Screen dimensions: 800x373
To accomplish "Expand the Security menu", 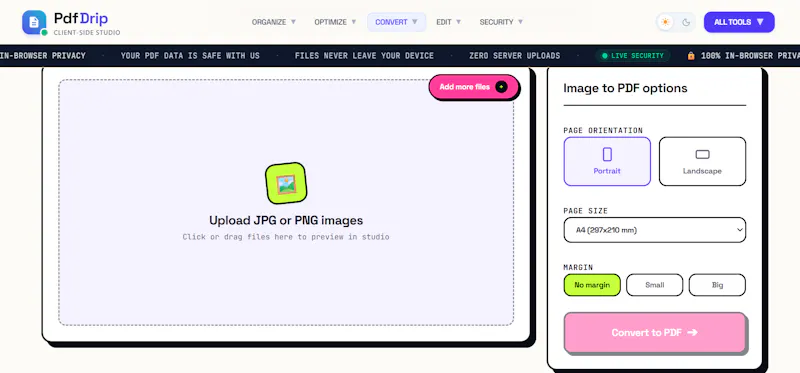I will tap(501, 22).
